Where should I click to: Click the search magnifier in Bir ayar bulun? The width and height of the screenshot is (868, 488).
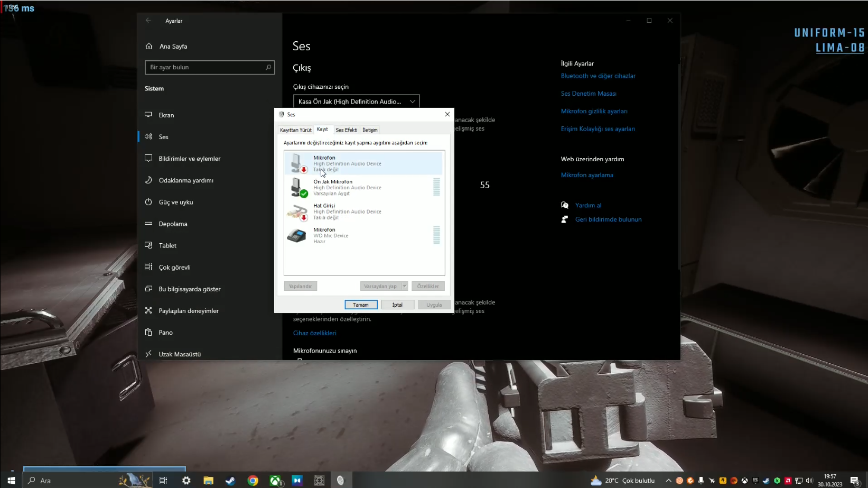coord(268,67)
